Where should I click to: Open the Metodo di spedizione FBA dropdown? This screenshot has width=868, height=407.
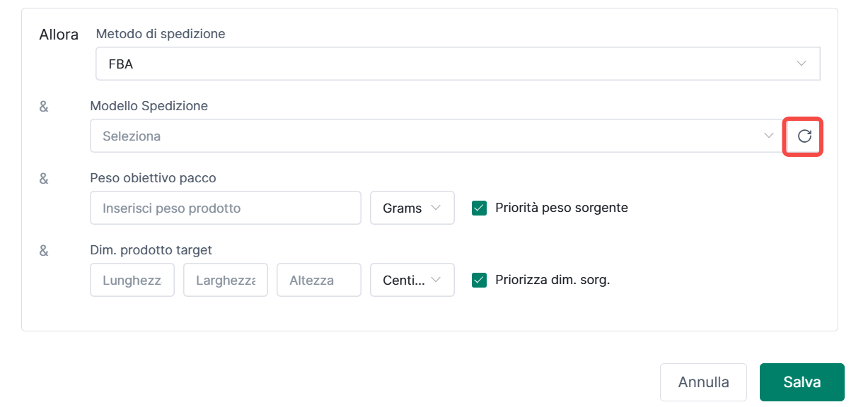click(457, 64)
